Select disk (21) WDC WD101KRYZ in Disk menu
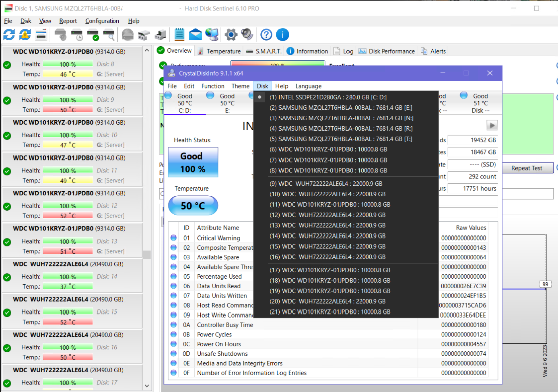 pos(330,312)
